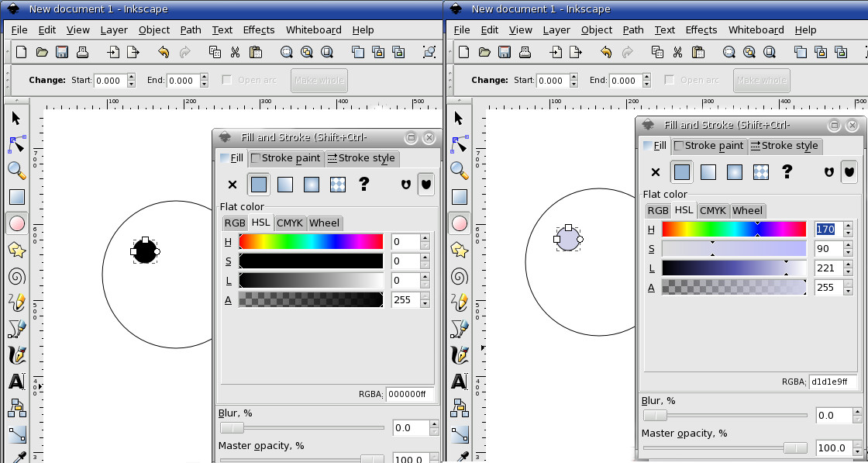Click Make whole button in left window
The image size is (868, 463).
click(x=319, y=81)
